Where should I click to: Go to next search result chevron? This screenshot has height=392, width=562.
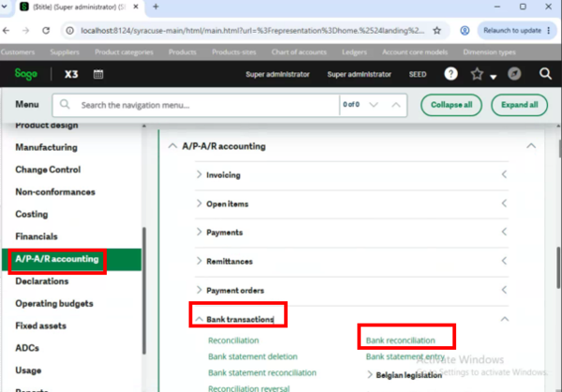click(x=374, y=105)
